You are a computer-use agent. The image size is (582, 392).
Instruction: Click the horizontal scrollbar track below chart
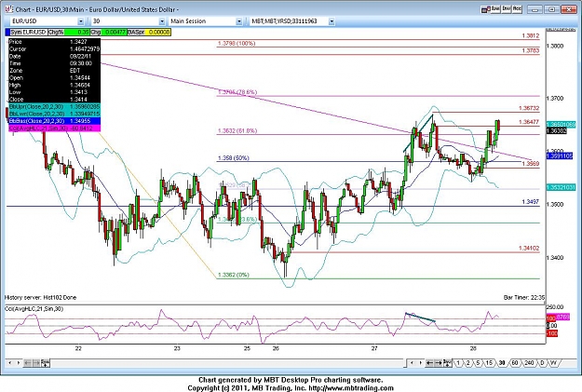[226, 363]
